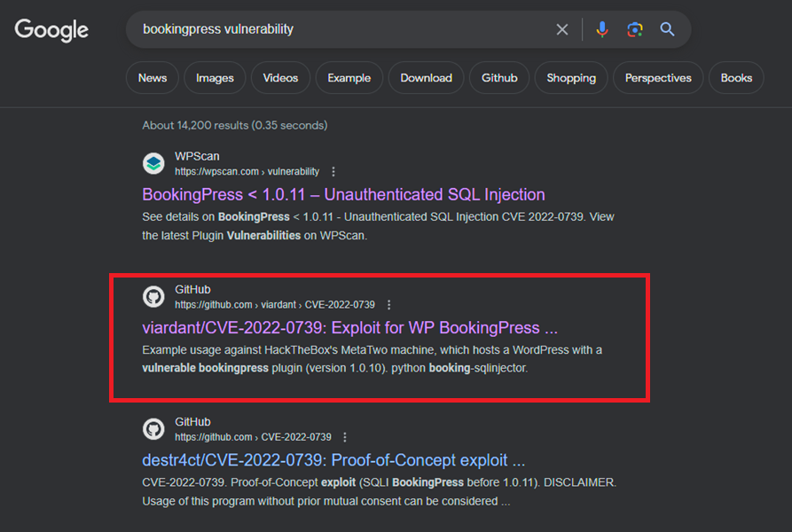The height and width of the screenshot is (532, 792).
Task: Click GitHub favicon of destr4ct result
Action: [153, 428]
